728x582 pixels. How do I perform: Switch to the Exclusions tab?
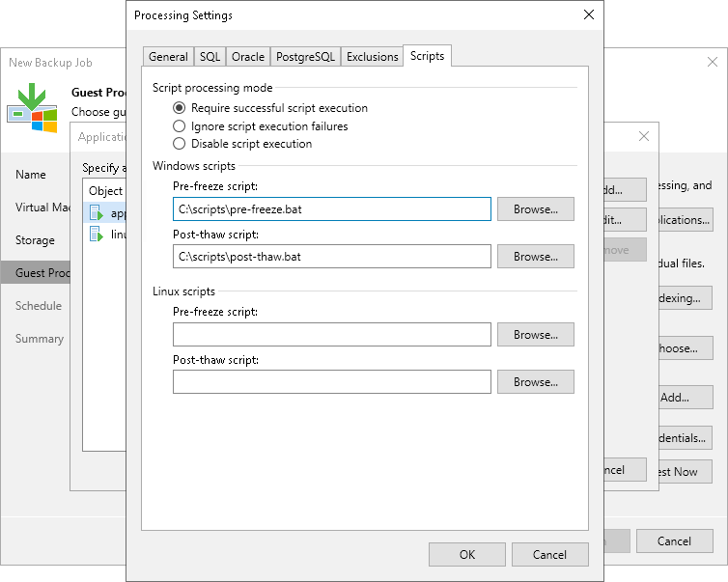click(372, 57)
